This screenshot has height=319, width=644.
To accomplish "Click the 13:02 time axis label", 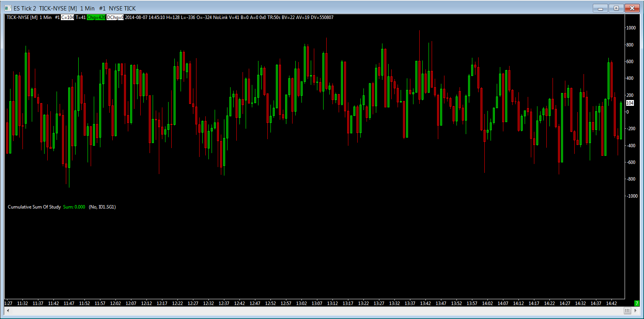I will tap(301, 303).
